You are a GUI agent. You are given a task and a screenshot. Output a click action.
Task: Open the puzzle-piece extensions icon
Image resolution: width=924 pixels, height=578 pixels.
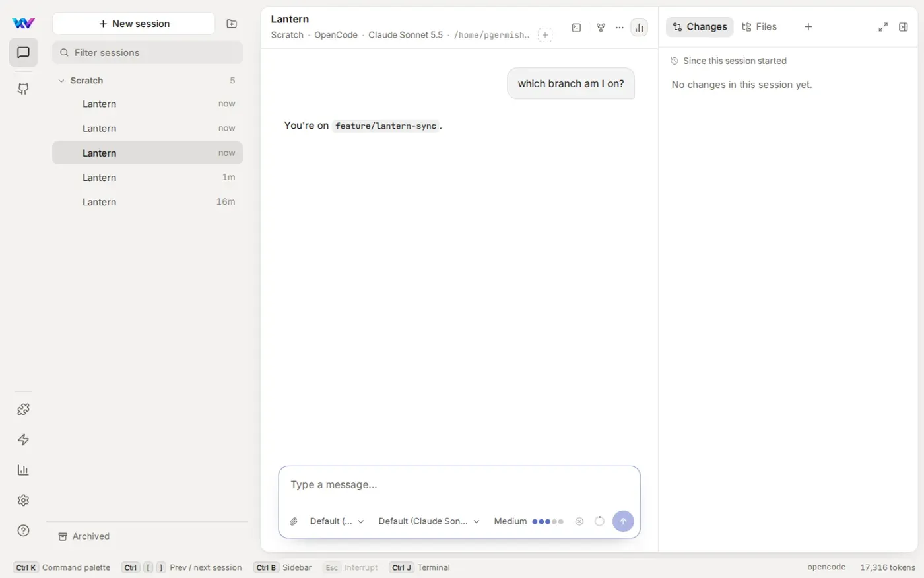point(23,410)
